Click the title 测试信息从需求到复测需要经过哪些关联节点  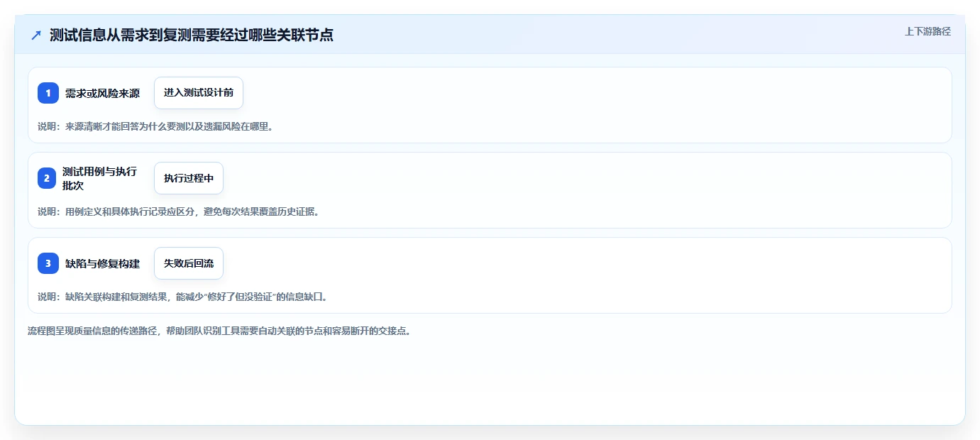tap(192, 35)
